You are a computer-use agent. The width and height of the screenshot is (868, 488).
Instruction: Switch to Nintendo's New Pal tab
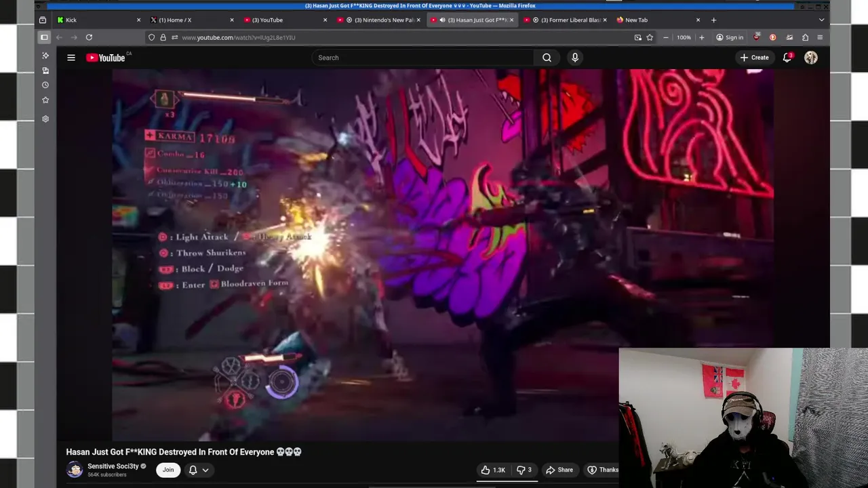378,20
